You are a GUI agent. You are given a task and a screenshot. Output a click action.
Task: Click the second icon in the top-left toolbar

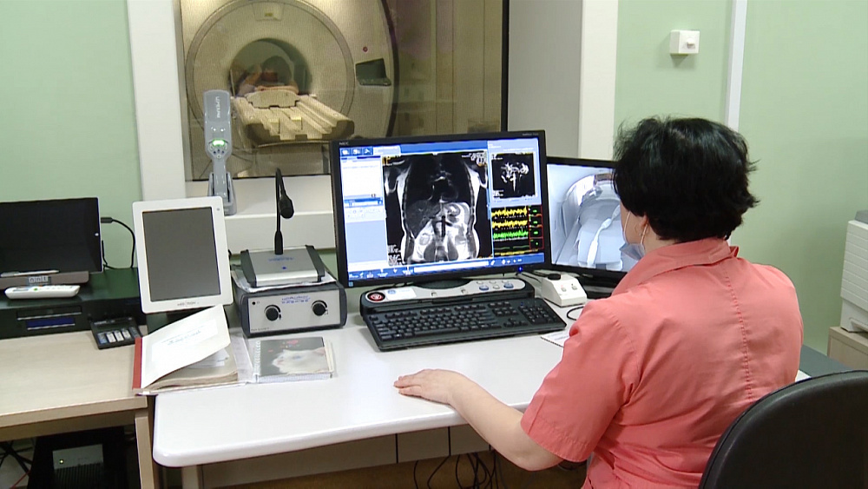coord(356,151)
